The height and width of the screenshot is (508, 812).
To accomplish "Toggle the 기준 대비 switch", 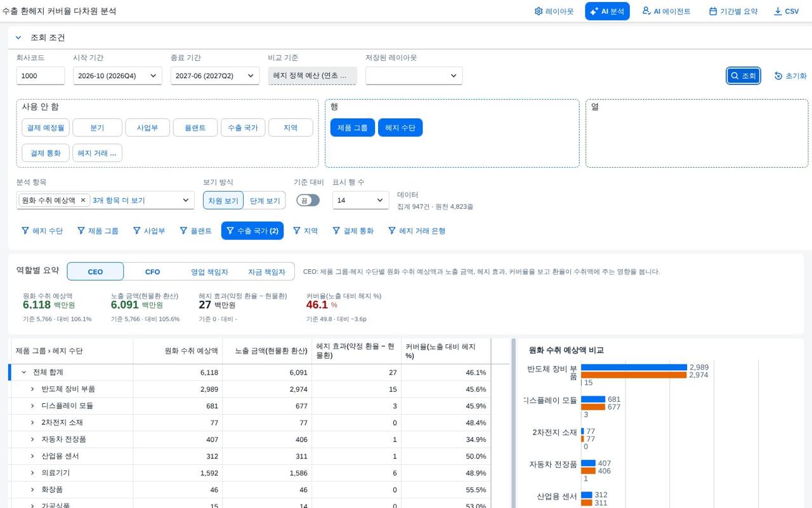I will coord(308,200).
